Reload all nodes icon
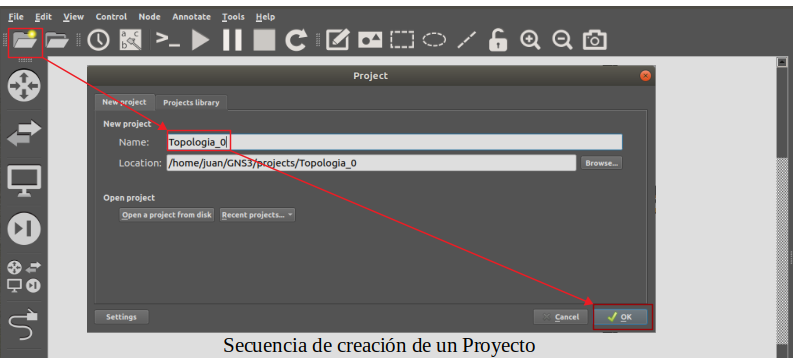 click(x=296, y=40)
